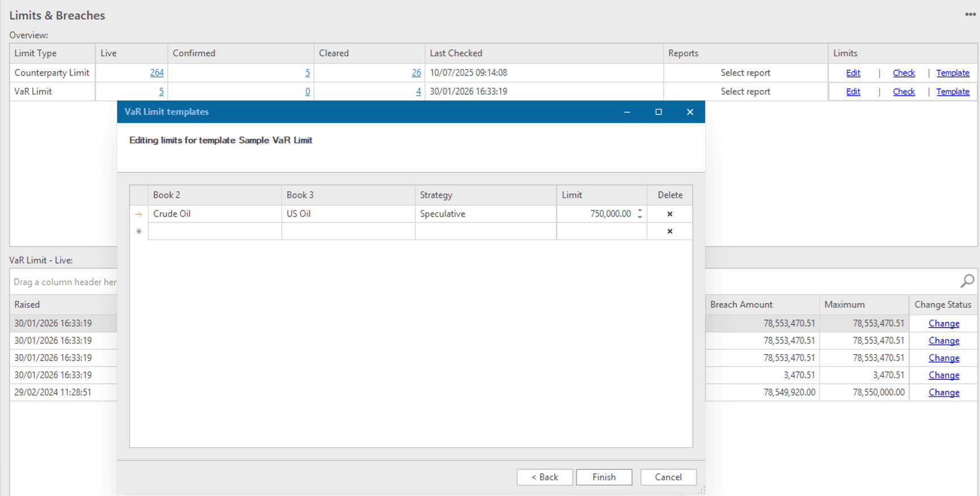Viewport: 980px width, 496px height.
Task: Open the search magnifier in VaR Limit grid
Action: tap(967, 281)
